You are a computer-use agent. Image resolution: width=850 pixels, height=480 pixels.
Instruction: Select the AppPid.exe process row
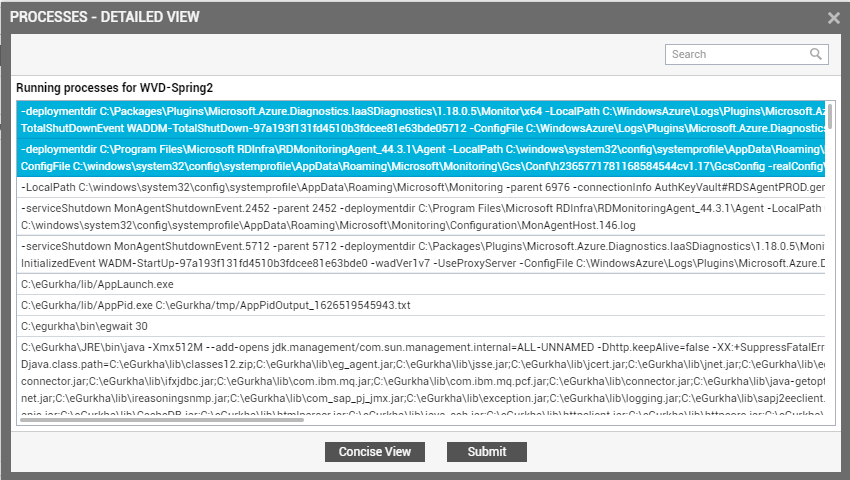pos(421,305)
